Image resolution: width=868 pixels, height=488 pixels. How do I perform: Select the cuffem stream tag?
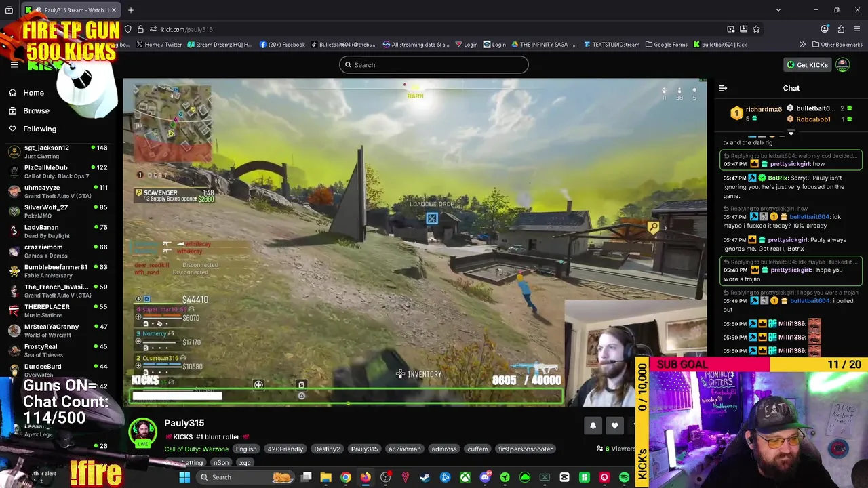click(477, 449)
